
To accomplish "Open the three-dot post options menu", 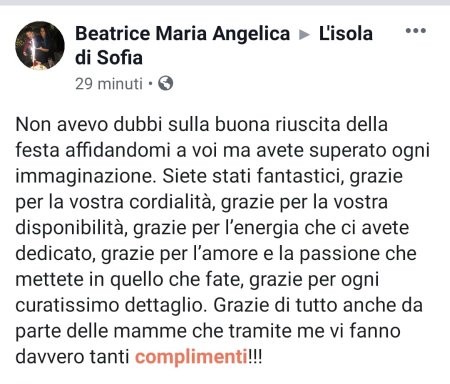I will (x=416, y=31).
